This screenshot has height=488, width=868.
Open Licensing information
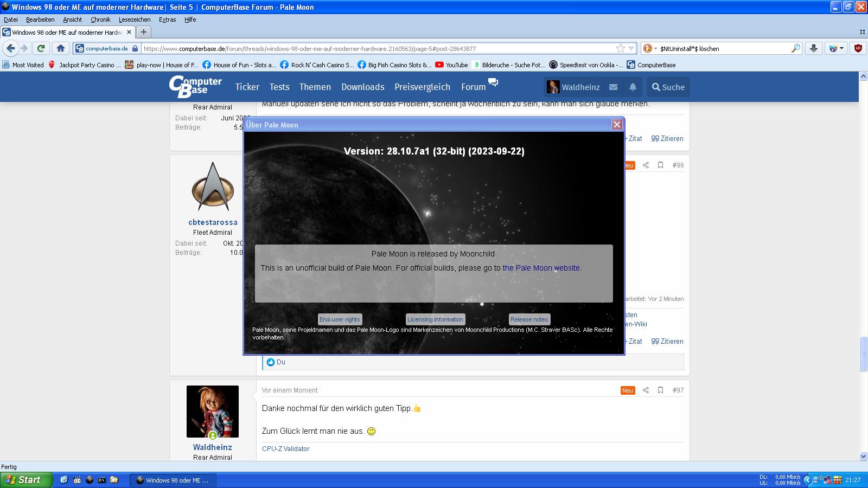point(435,319)
